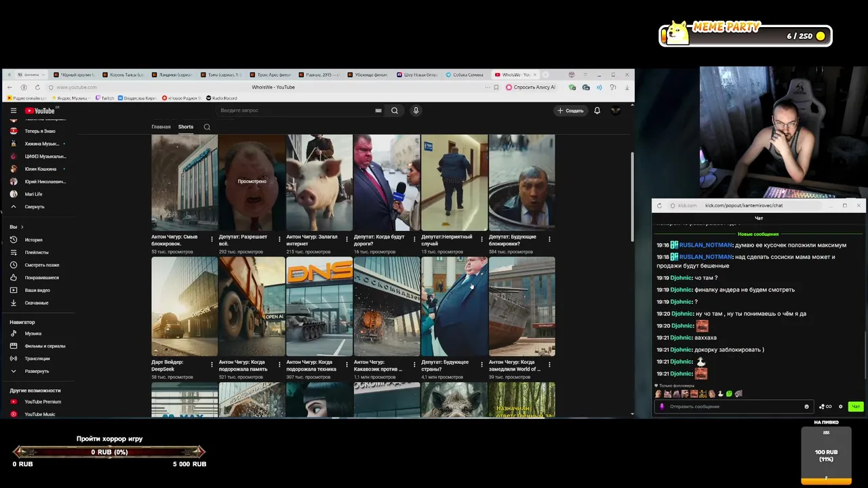Open the YouTube hamburger guide menu
The image size is (868, 488).
coord(13,110)
